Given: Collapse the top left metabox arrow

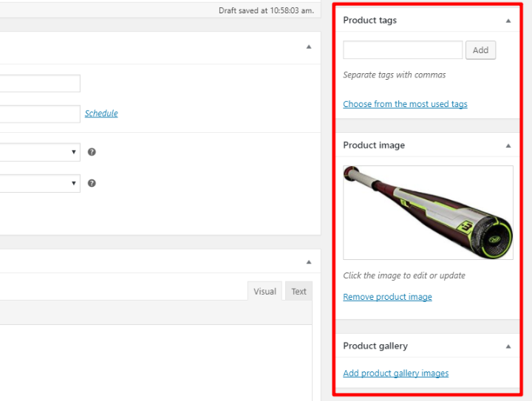Looking at the screenshot, I should (309, 47).
